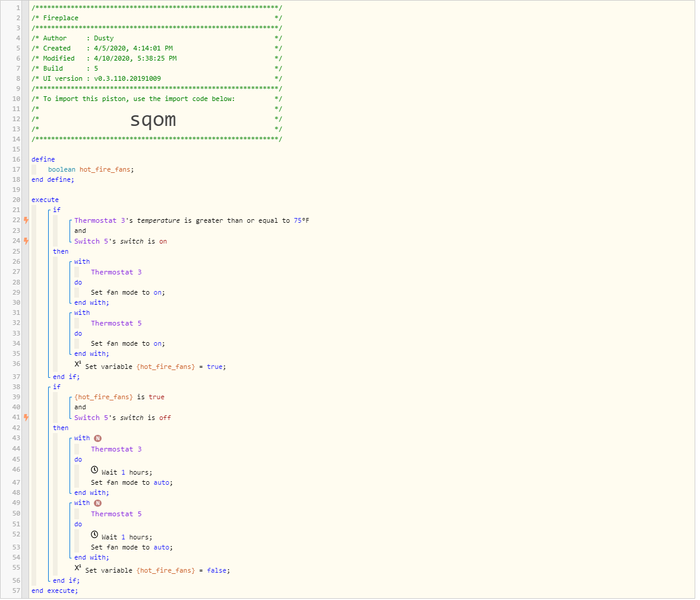The image size is (700, 600).
Task: Click the modified date '4/10/2020, 5:38:25 PM'
Action: (135, 58)
